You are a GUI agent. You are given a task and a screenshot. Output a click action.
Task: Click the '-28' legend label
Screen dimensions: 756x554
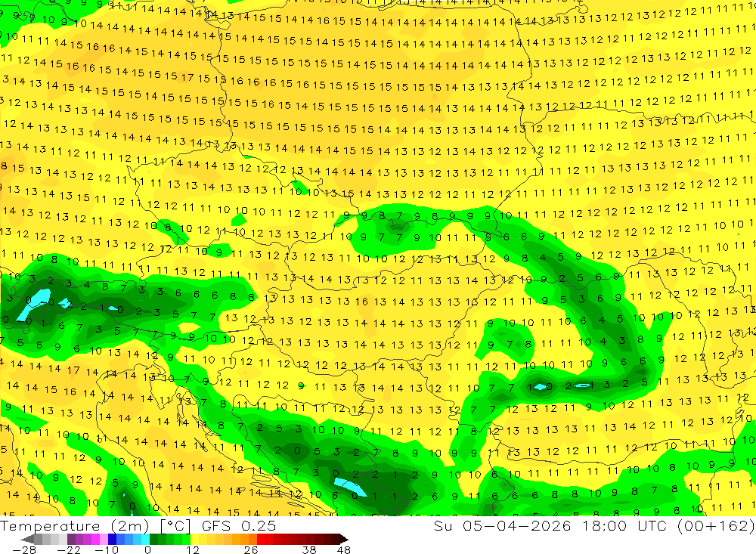pos(23,549)
